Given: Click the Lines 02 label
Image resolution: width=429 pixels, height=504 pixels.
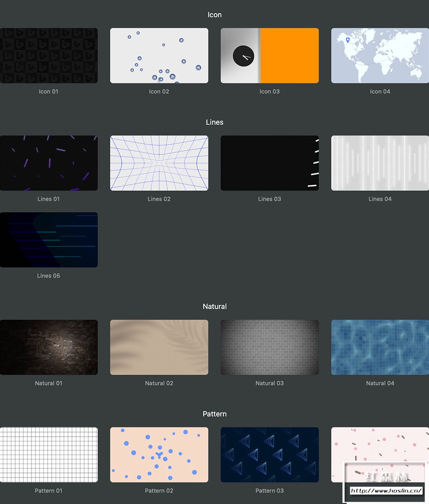Looking at the screenshot, I should pos(159,199).
